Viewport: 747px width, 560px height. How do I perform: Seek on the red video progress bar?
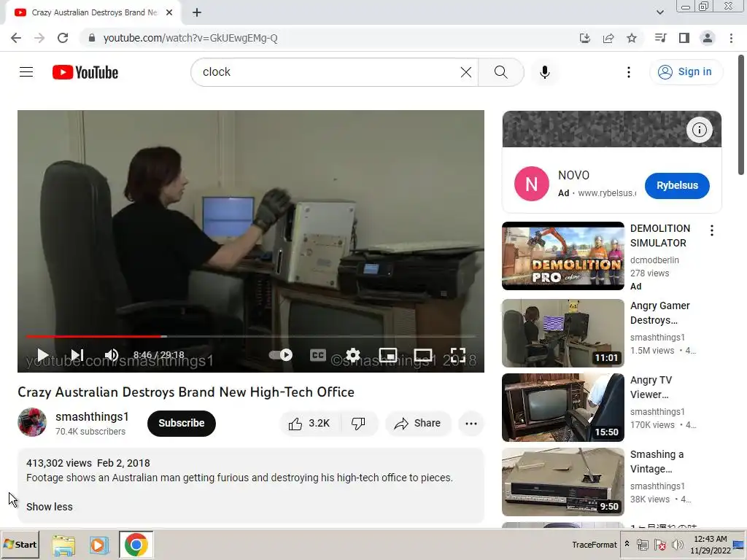[251, 336]
